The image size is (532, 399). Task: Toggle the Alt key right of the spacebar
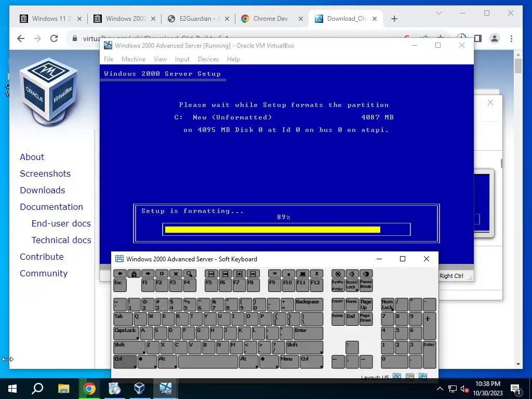pos(249,362)
